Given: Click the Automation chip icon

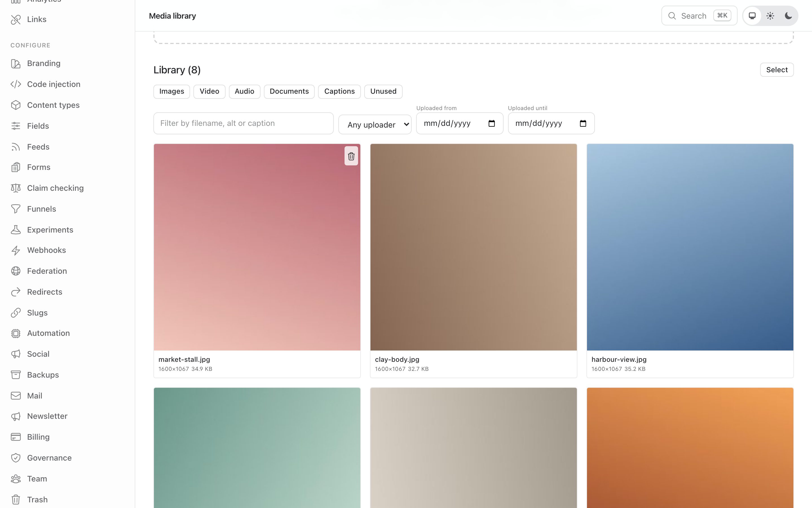Looking at the screenshot, I should tap(16, 333).
